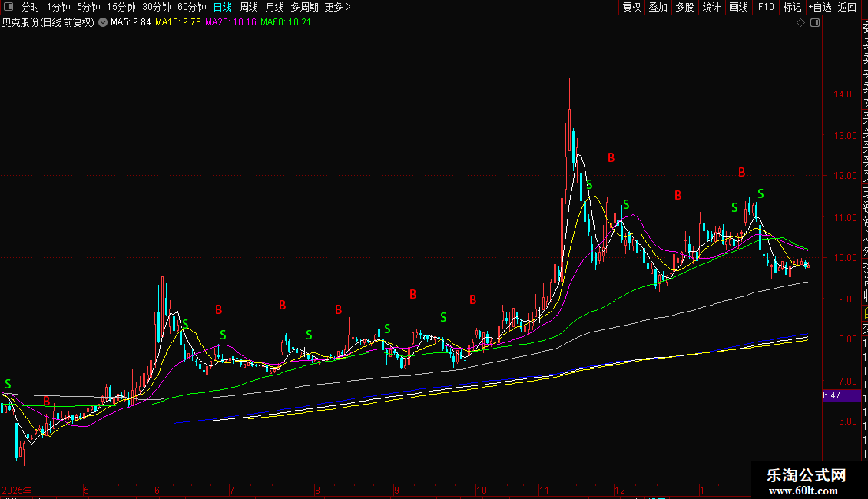This screenshot has height=499, width=868.
Task: Switch to 月线 monthly chart
Action: click(x=274, y=7)
